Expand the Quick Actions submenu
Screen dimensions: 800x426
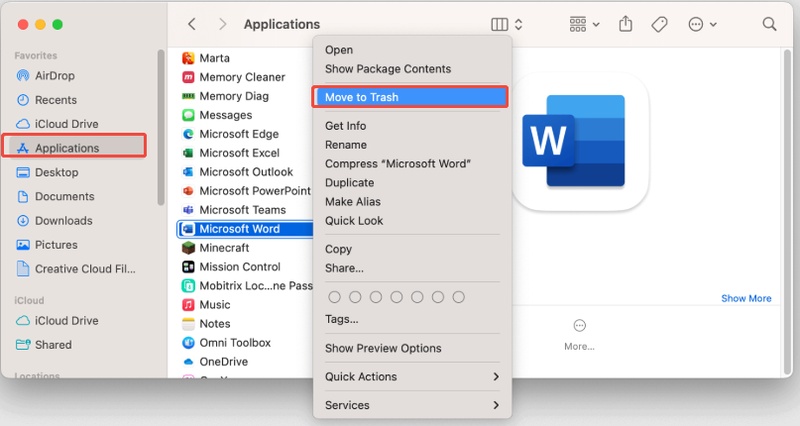[x=411, y=377]
